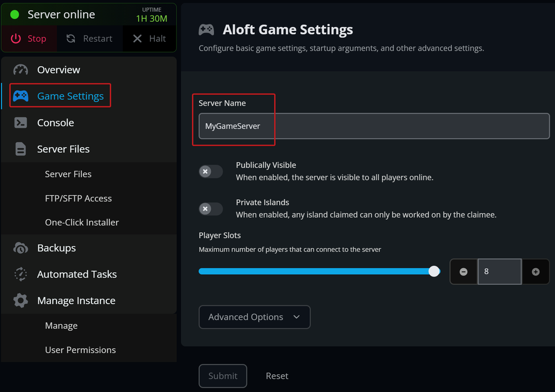This screenshot has width=555, height=392.
Task: Submit the game settings form
Action: (223, 376)
